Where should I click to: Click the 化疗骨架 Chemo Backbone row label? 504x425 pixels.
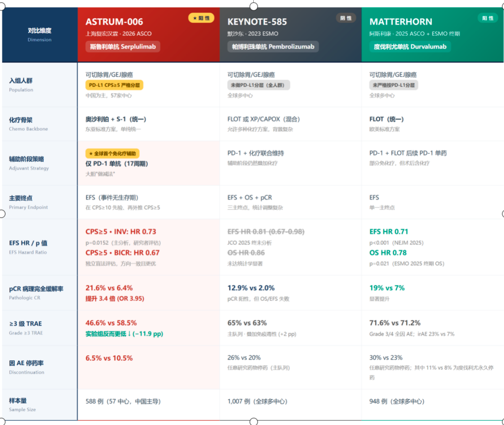(x=28, y=124)
